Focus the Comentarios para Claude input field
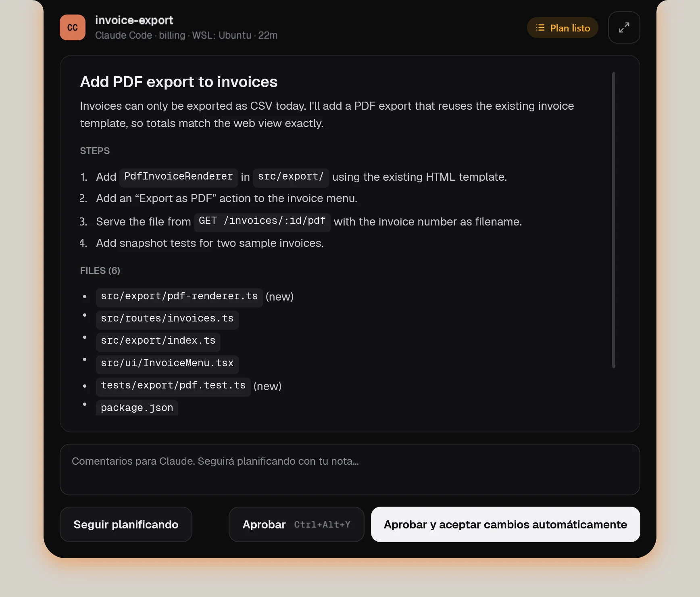The width and height of the screenshot is (700, 597). [x=350, y=470]
